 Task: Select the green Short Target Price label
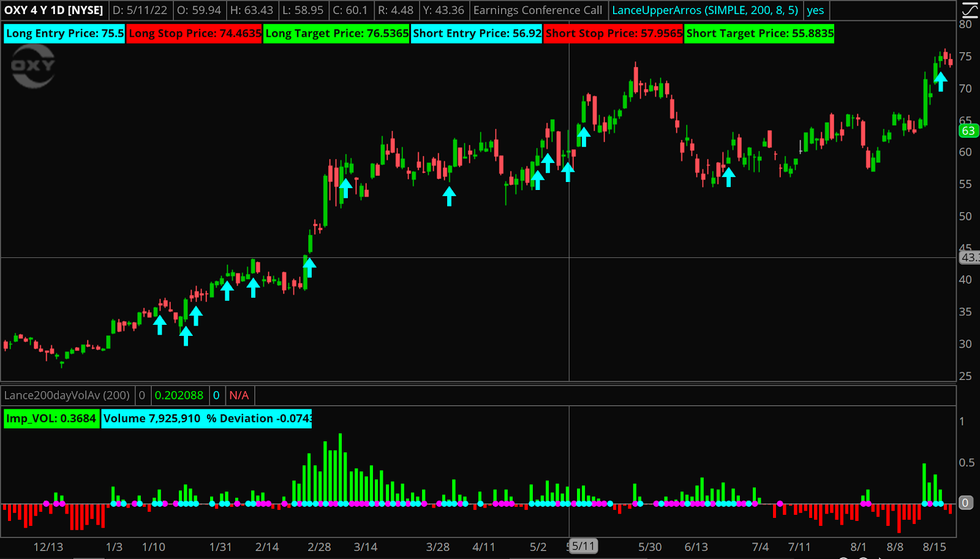[x=759, y=33]
